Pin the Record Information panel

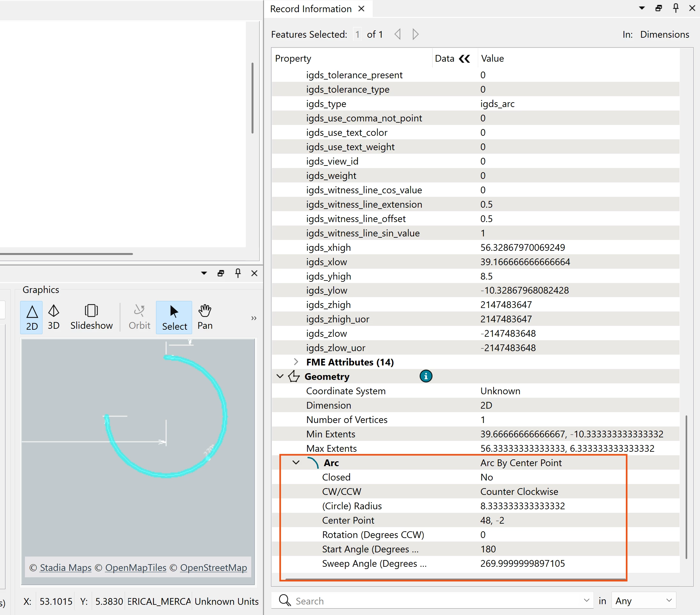pyautogui.click(x=675, y=8)
